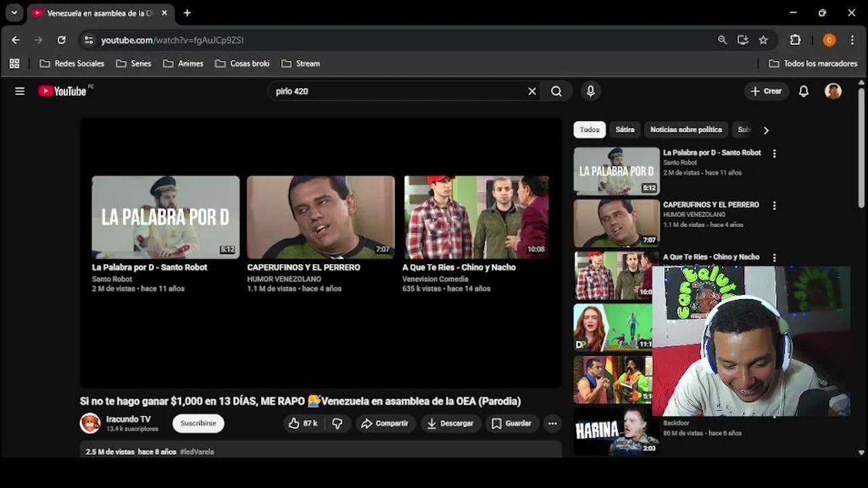The width and height of the screenshot is (868, 488).
Task: Open the sidebar video thumbnail showing a red-haired woman
Action: click(613, 327)
